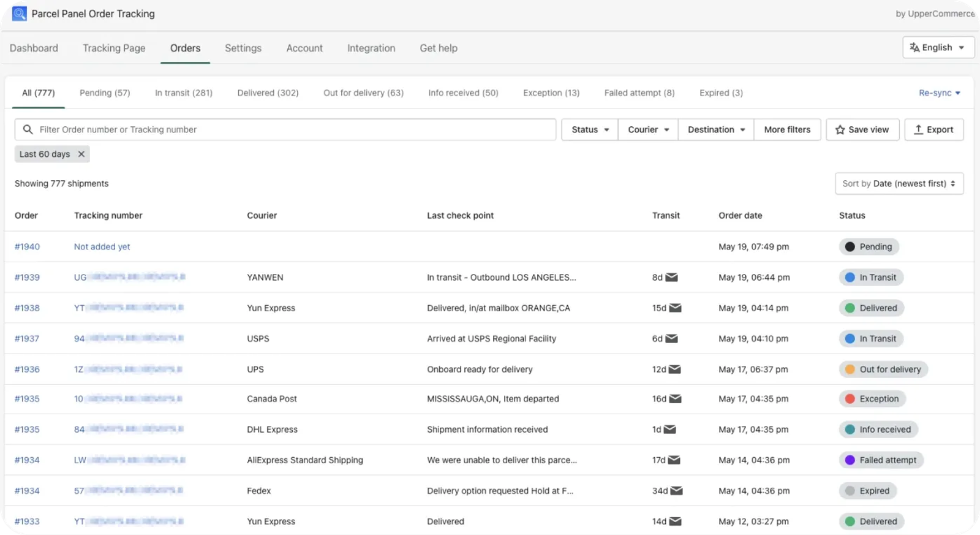Click the Failed attempt status badge
980x535 pixels.
point(881,460)
